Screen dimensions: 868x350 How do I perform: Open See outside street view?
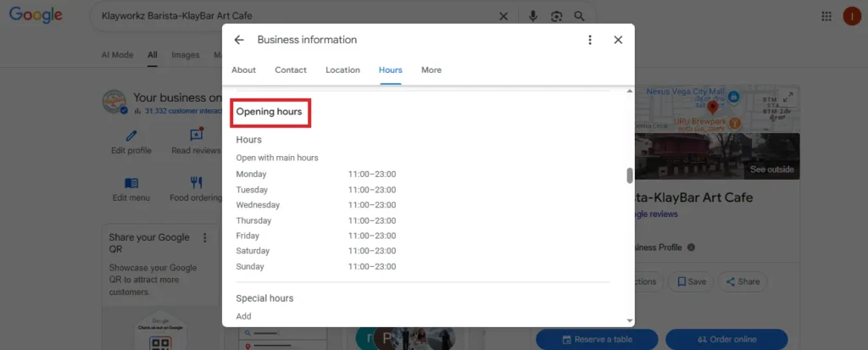pyautogui.click(x=771, y=169)
